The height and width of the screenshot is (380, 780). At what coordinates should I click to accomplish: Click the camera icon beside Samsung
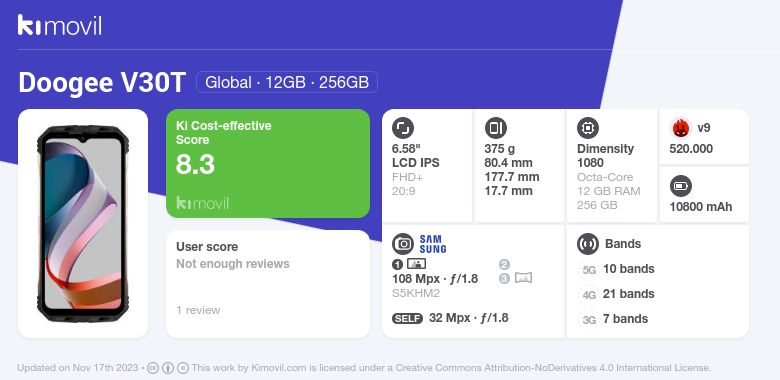(x=403, y=244)
